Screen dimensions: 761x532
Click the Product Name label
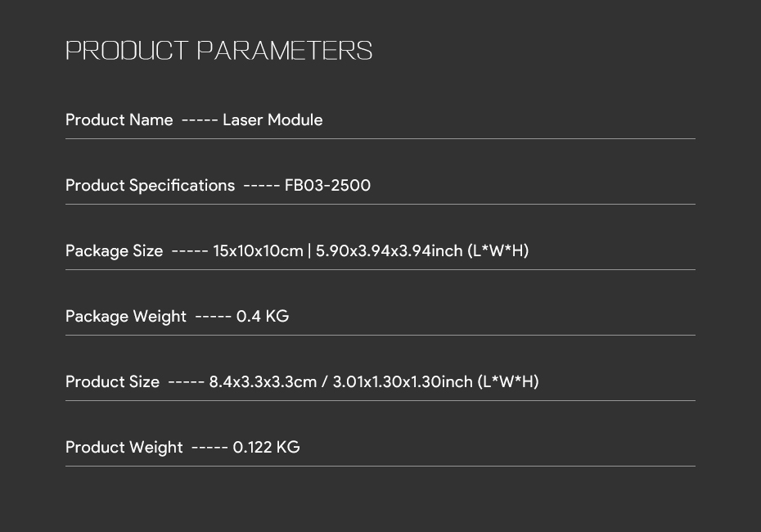[x=119, y=119]
